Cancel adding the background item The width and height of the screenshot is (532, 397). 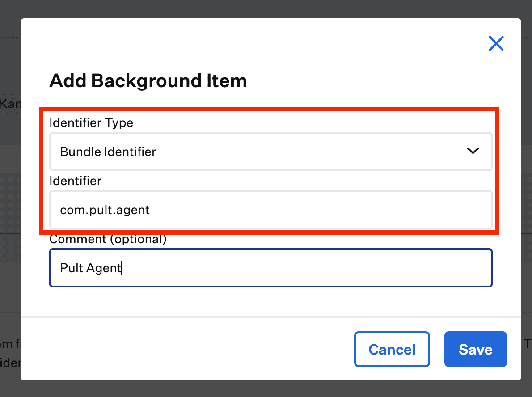392,349
